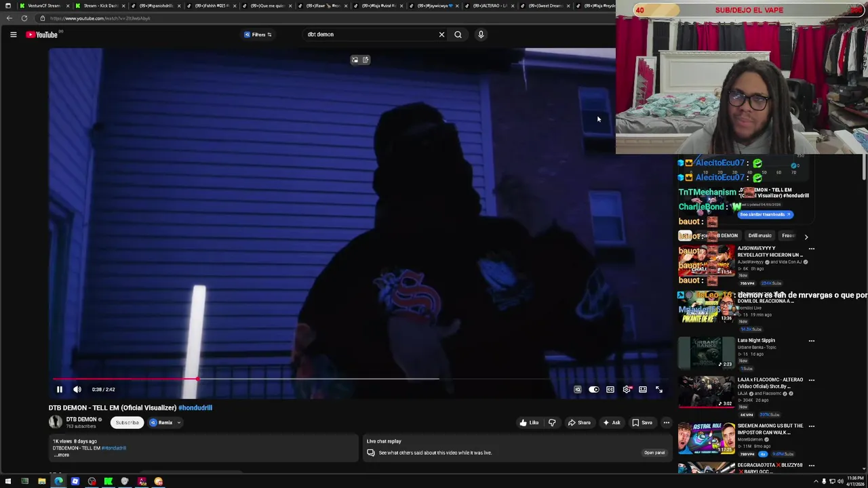Start voice search with the microphone
Image resolution: width=868 pixels, height=488 pixels.
[x=481, y=35]
